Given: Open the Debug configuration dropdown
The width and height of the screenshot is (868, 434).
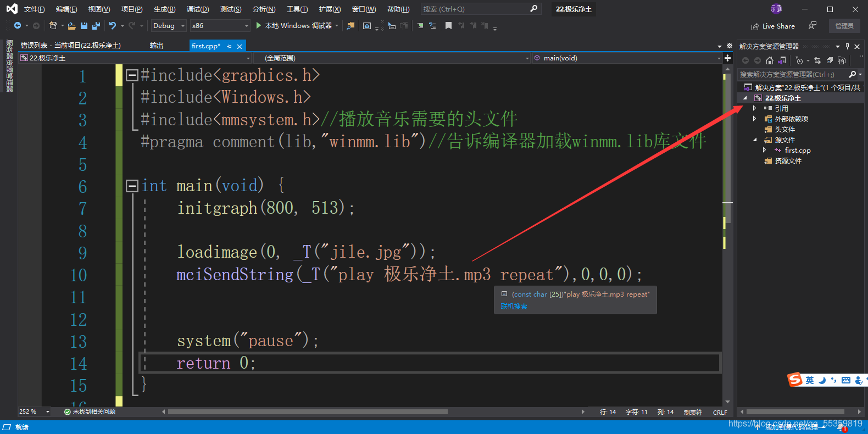Looking at the screenshot, I should pos(168,26).
